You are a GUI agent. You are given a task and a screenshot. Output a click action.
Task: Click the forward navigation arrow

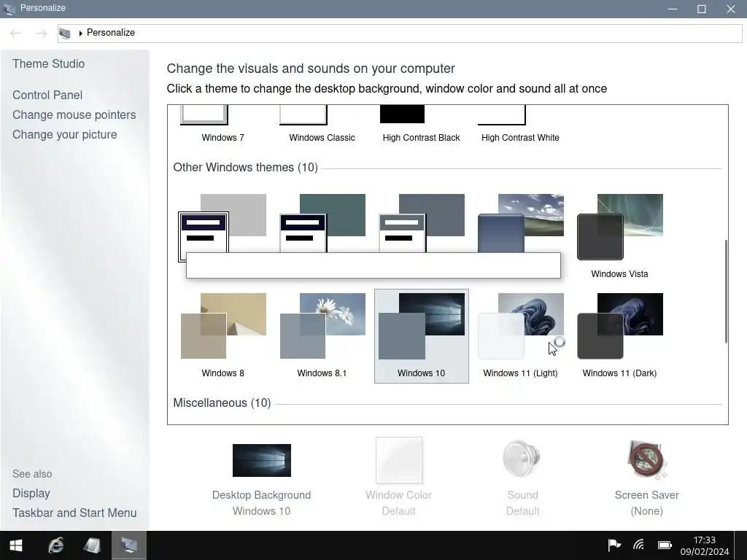42,33
